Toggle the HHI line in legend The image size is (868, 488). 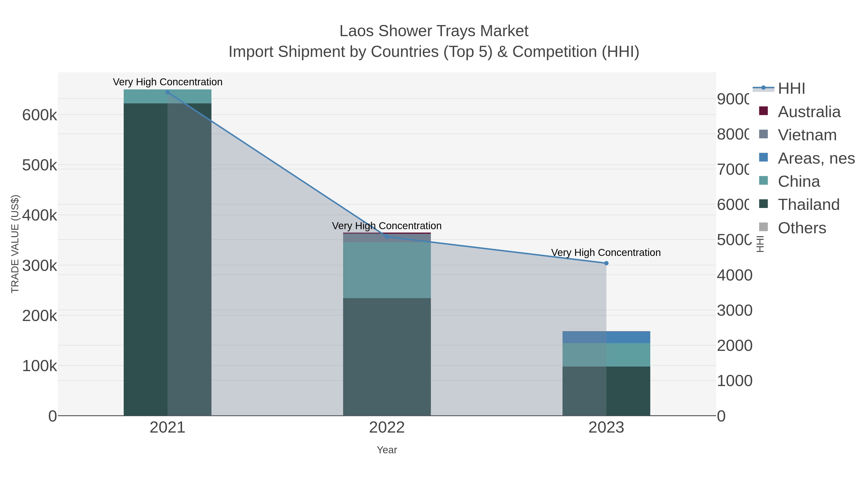[x=779, y=89]
